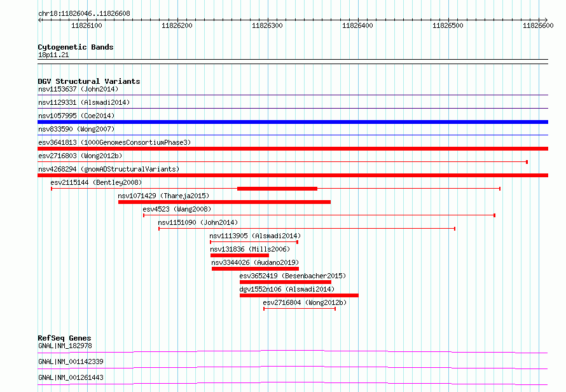
Task: Click GNAL|NM_001142339 gene label
Action: point(71,362)
